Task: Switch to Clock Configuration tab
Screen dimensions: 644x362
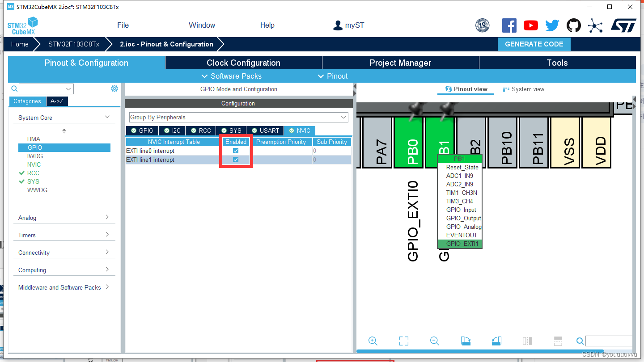Action: 243,63
